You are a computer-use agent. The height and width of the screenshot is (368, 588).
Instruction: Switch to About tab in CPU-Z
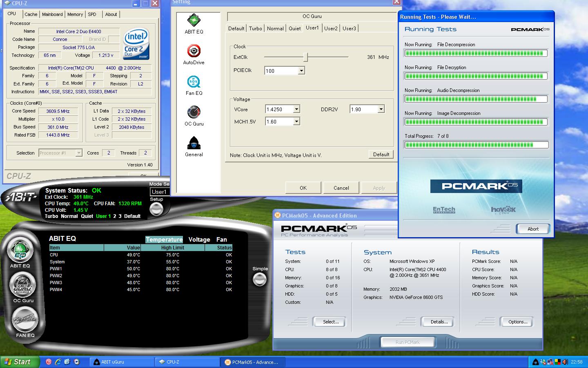111,14
